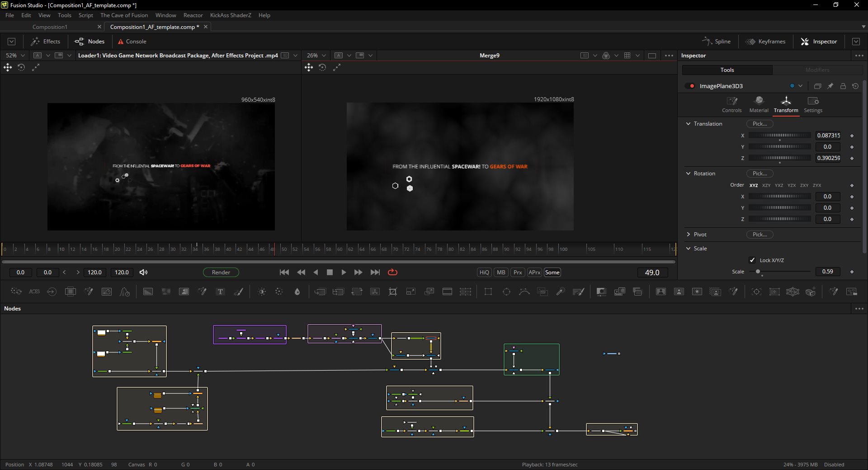Click the fit-to-view icon in left viewer
The height and width of the screenshot is (470, 868).
pyautogui.click(x=36, y=67)
